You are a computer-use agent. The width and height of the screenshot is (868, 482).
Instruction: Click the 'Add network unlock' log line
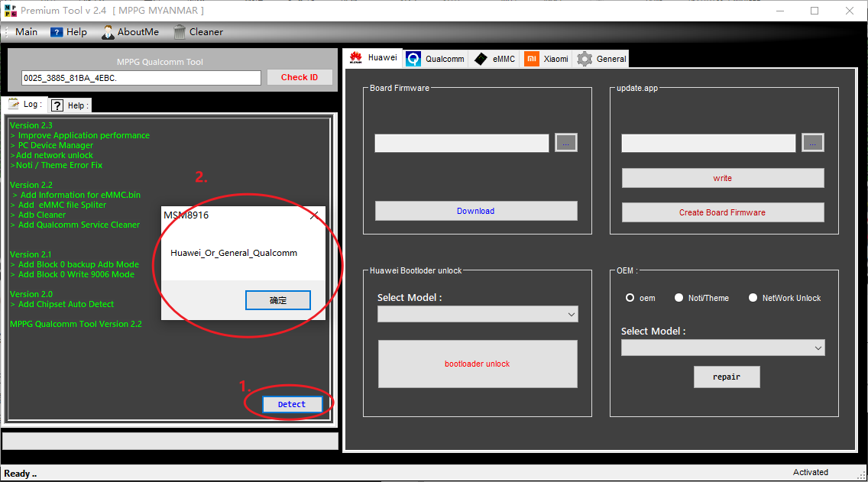click(51, 156)
